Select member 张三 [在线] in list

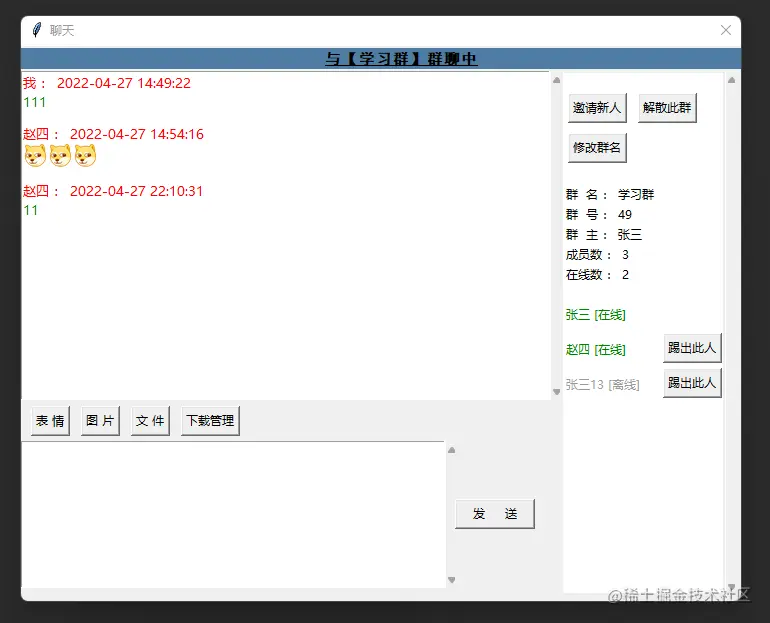596,315
